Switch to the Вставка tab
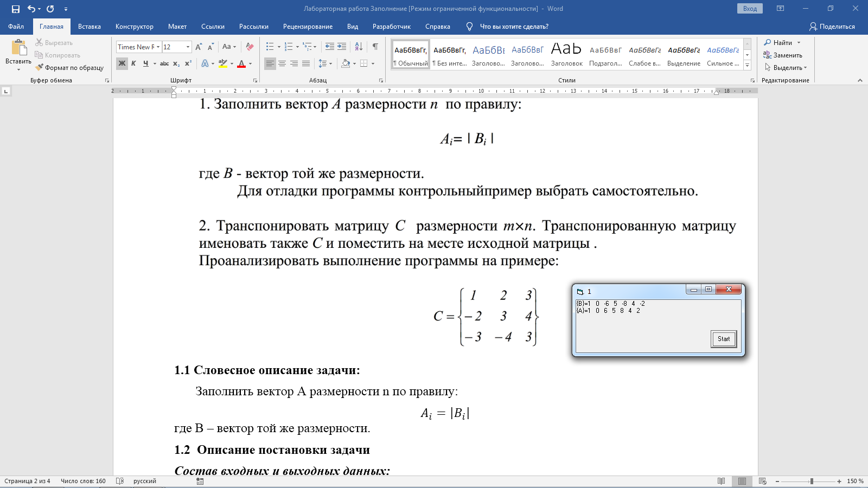Screen dimensions: 868x488 [90, 27]
